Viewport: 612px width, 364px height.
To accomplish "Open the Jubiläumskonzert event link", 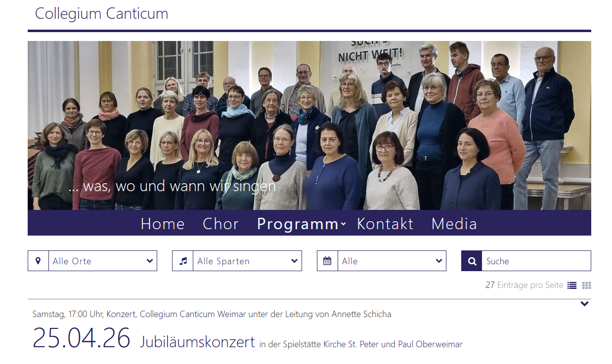I will click(x=197, y=341).
